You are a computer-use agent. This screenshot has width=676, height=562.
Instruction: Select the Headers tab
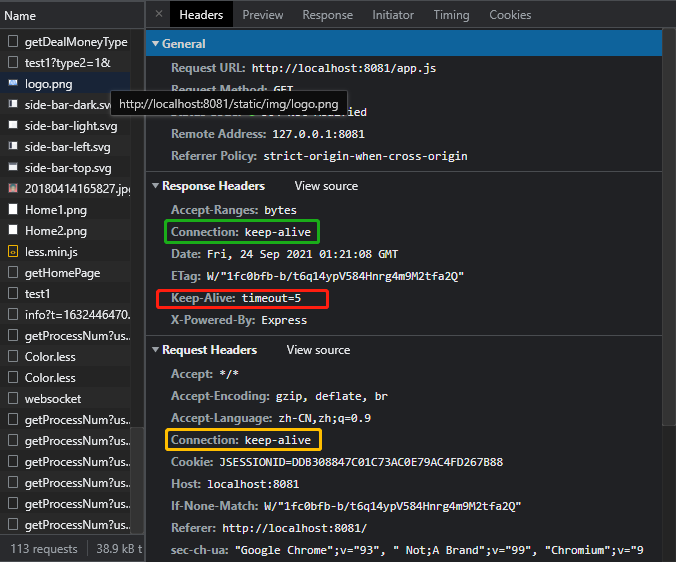(x=201, y=15)
